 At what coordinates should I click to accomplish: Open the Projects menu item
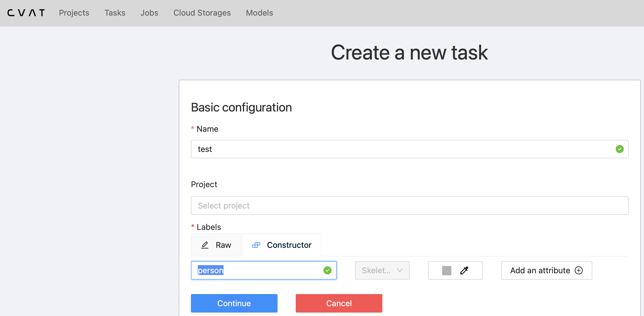74,13
